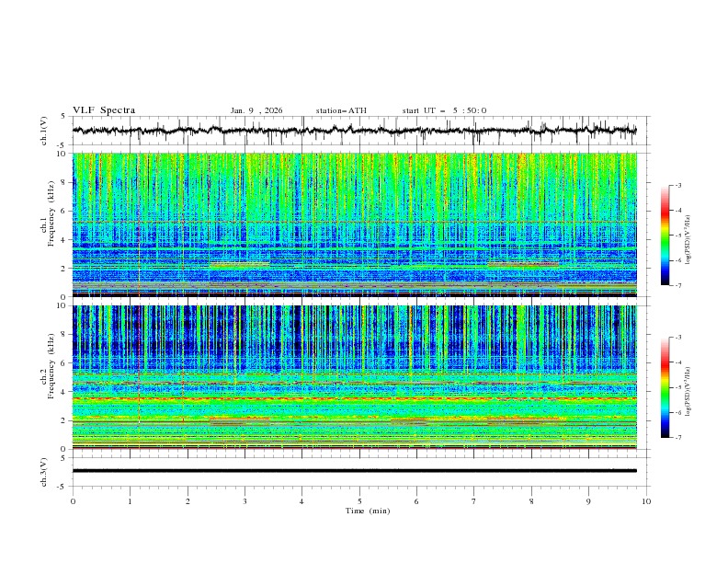Click the VLF Spectra title text
728x563 pixels.
[x=104, y=110]
